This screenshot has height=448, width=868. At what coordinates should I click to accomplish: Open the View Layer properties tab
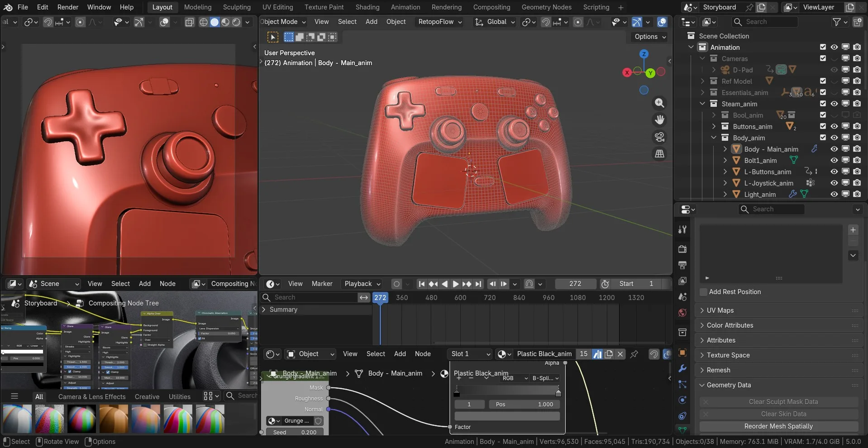[682, 281]
